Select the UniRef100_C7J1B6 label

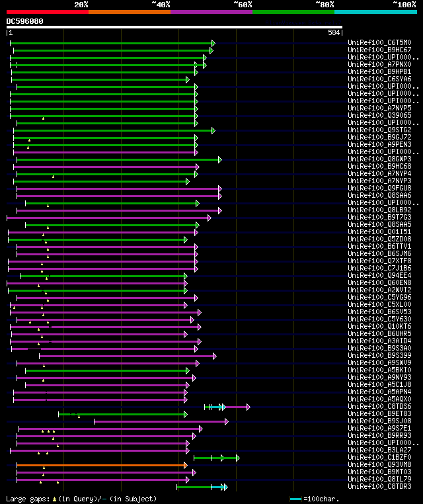[x=379, y=268]
